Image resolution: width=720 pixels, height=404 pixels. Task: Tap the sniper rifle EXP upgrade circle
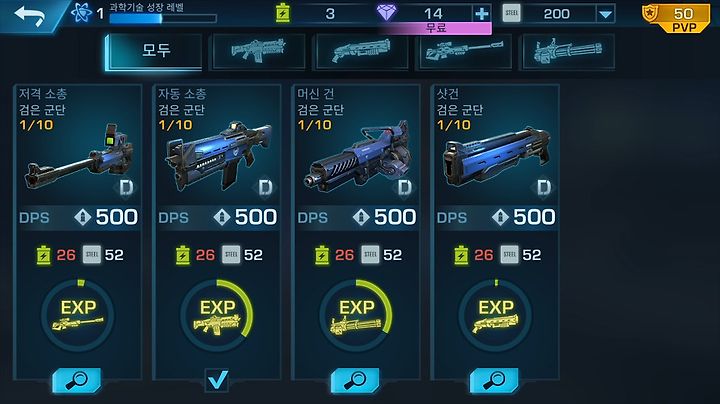(78, 315)
